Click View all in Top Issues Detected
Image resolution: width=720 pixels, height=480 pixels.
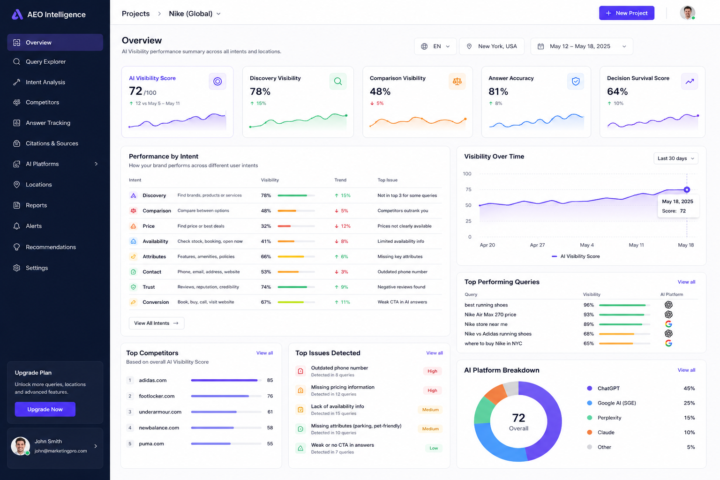point(434,353)
